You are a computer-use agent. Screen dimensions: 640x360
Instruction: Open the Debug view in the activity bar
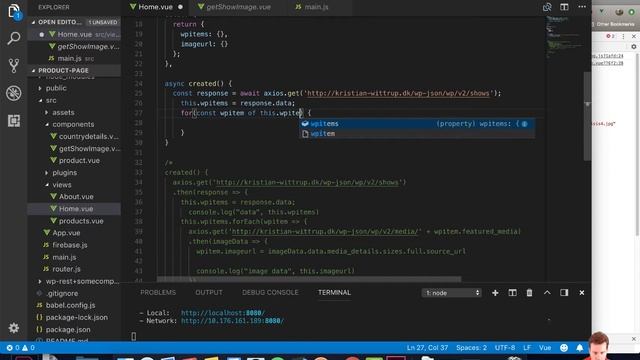[x=13, y=93]
